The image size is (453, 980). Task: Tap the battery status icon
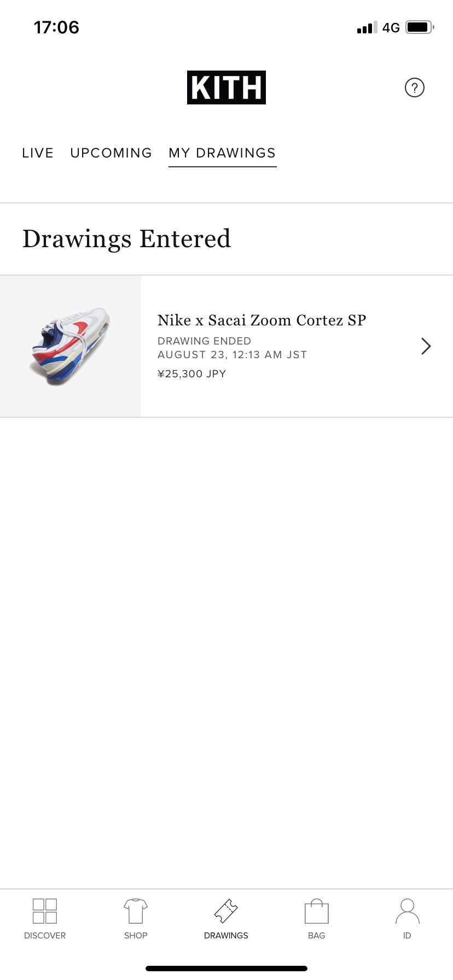[x=420, y=27]
